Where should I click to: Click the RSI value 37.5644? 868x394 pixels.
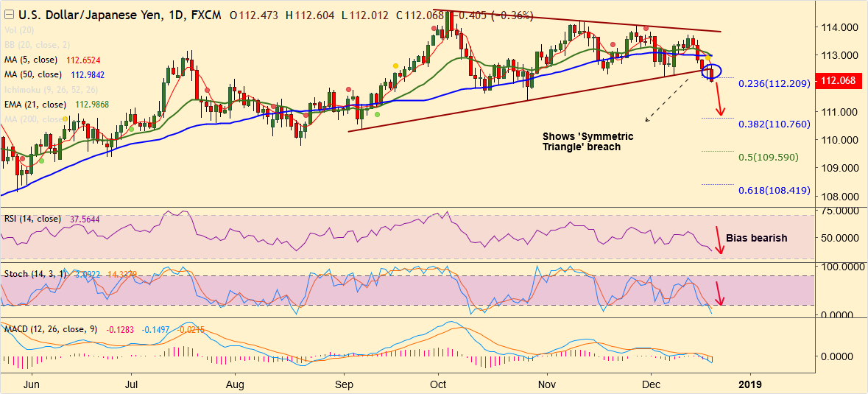point(86,219)
